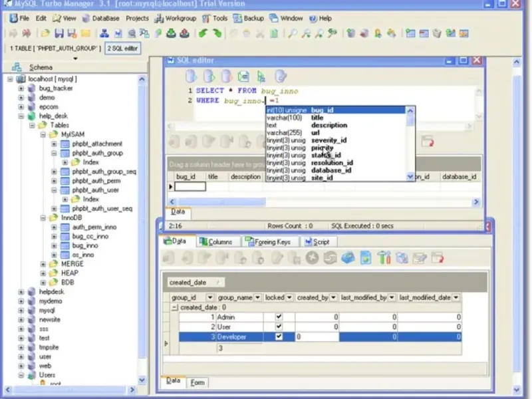Open the Workgroup menu
Viewport: 532px width, 399px height.
click(176, 19)
